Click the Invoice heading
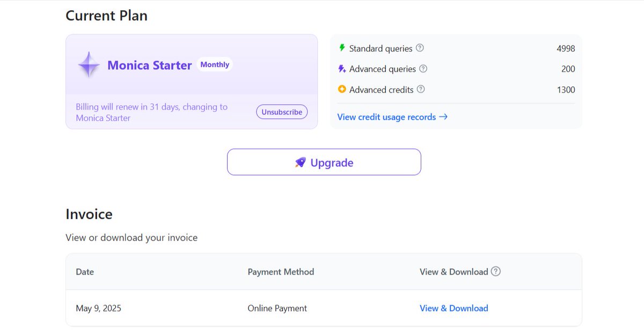The image size is (644, 333). click(89, 214)
